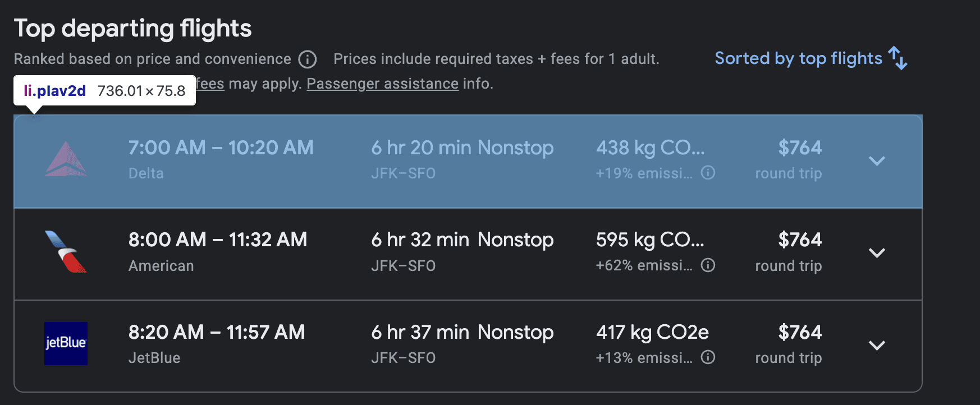
Task: Expand details for the 8:20 AM JetBlue flight
Action: pos(877,346)
